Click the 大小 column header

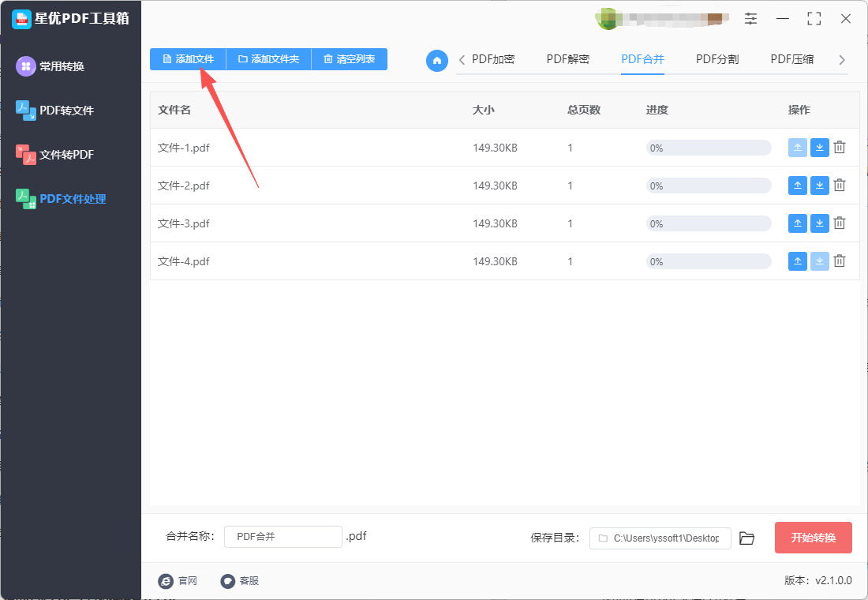[483, 110]
